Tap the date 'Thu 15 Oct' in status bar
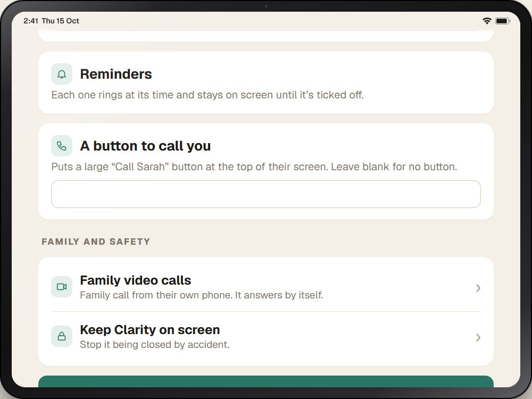The image size is (532, 399). pyautogui.click(x=61, y=21)
